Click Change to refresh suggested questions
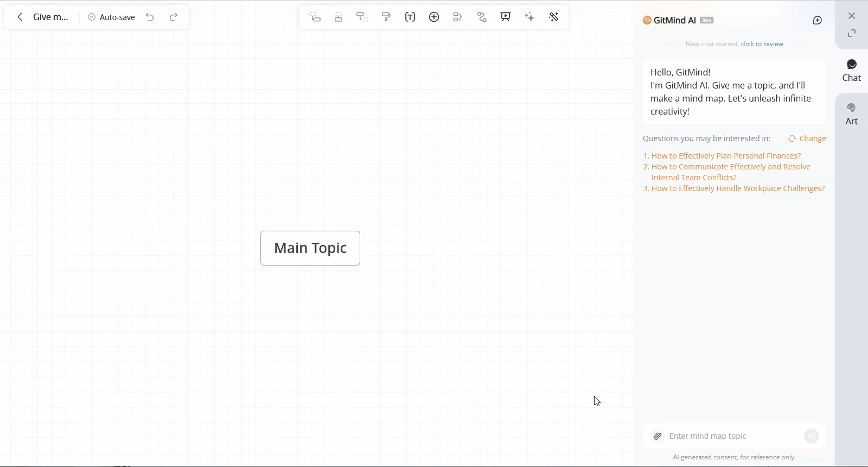 (x=807, y=138)
